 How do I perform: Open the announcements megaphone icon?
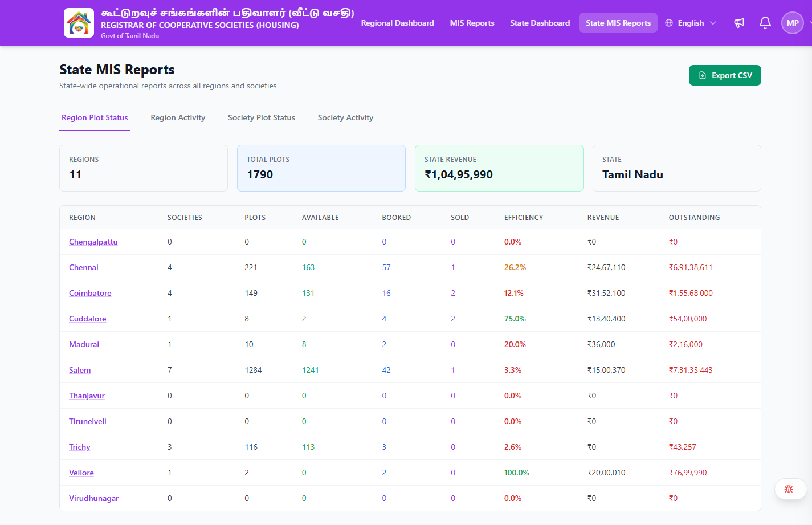(x=739, y=23)
